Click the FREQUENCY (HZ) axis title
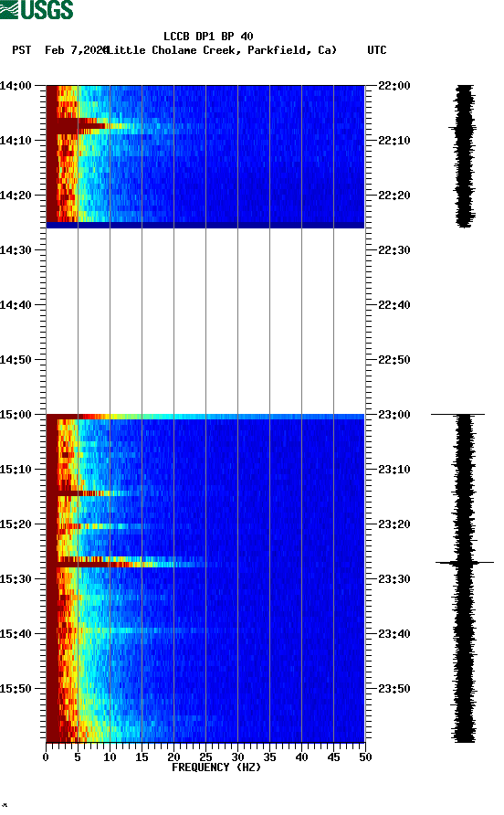Image resolution: width=504 pixels, height=815 pixels. tap(216, 767)
